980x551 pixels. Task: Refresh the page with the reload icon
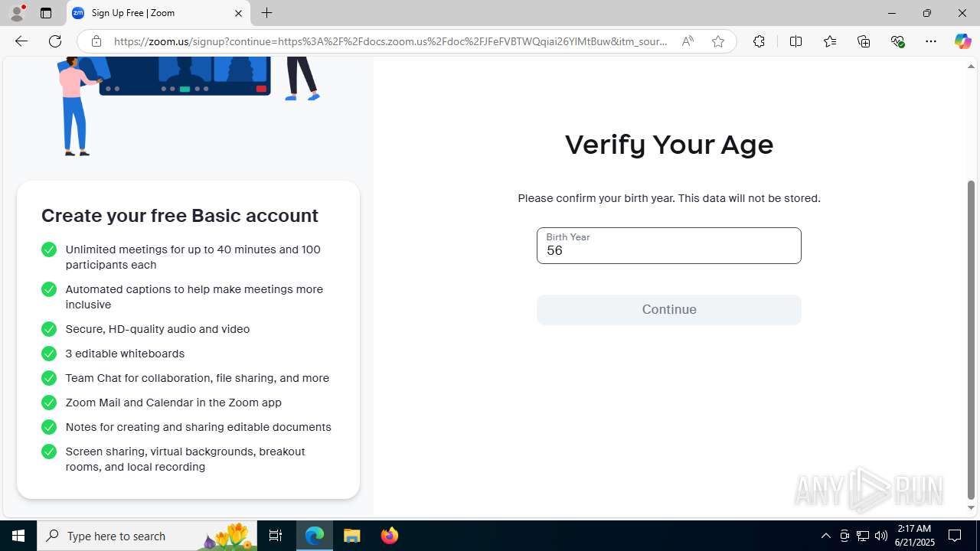[55, 41]
